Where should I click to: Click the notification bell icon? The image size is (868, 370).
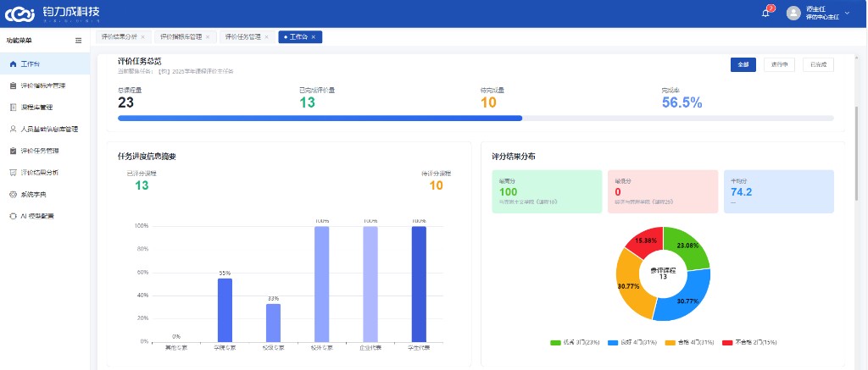tap(765, 14)
